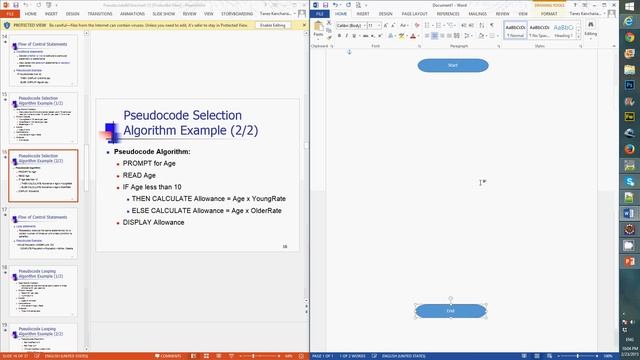Open Skype from the taskbar
Image resolution: width=640 pixels, height=360 pixels.
(629, 181)
